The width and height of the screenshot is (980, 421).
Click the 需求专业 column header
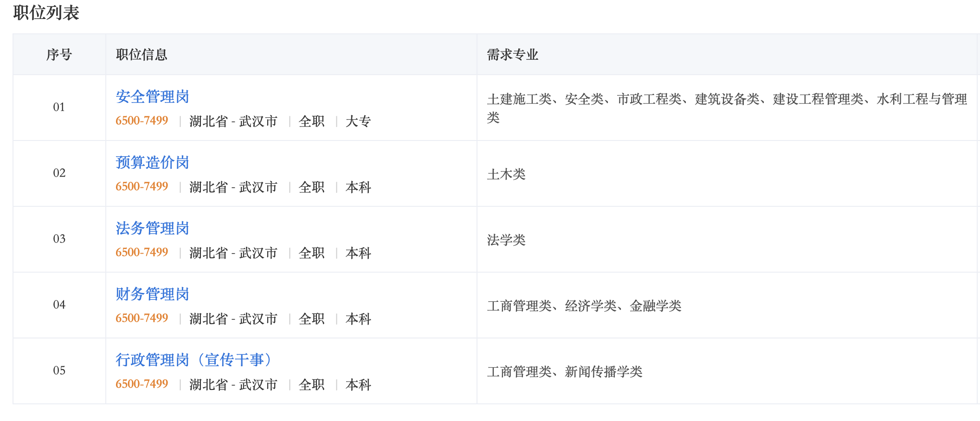click(513, 55)
